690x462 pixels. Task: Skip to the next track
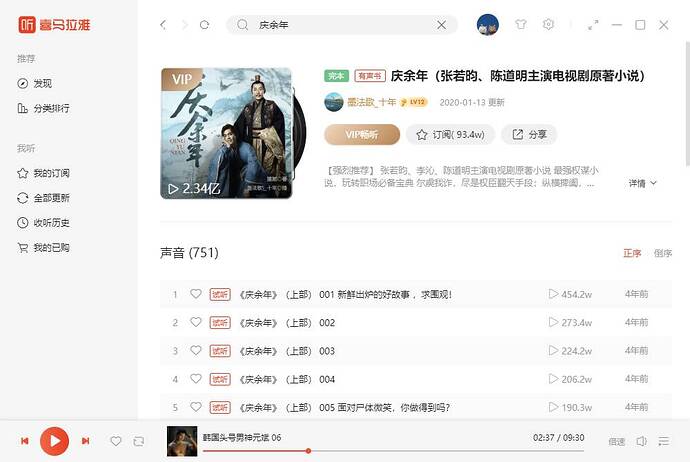click(x=85, y=440)
